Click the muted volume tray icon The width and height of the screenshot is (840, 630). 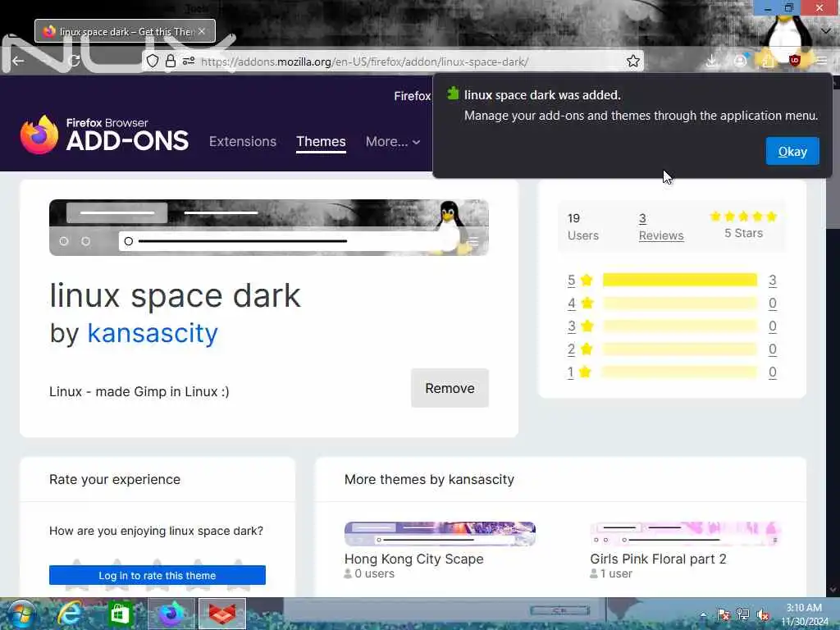(763, 615)
